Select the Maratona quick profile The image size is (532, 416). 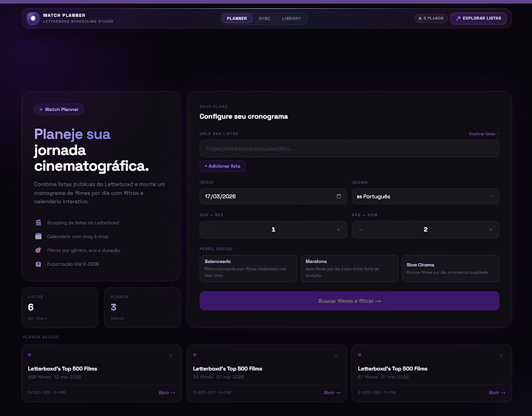tap(349, 268)
